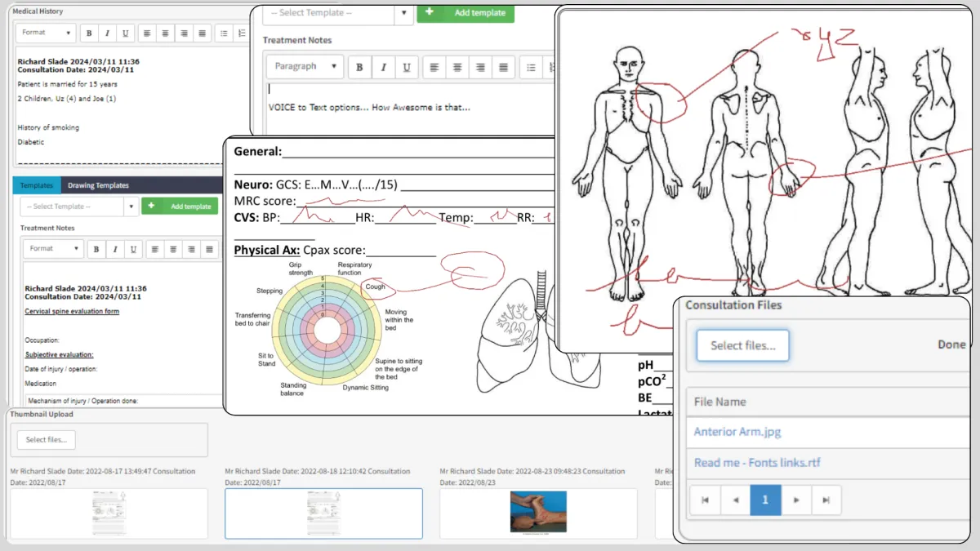
Task: Toggle Underline next to the Paragraph dropdown
Action: [407, 67]
